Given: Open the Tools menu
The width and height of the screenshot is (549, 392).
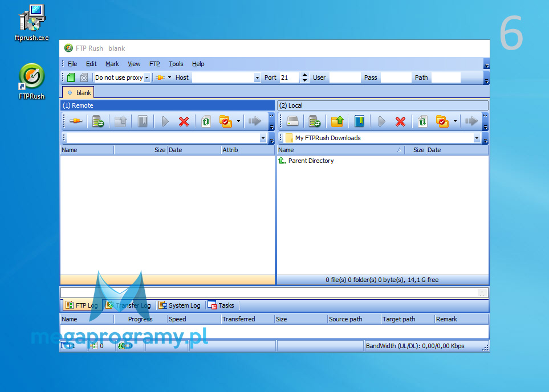Looking at the screenshot, I should coord(176,64).
